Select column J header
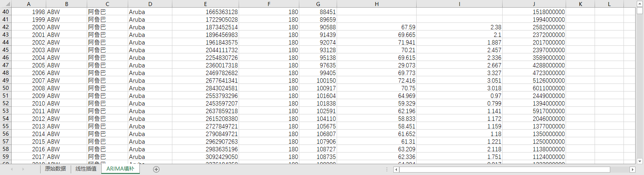This screenshot has height=175, width=644. pos(534,4)
